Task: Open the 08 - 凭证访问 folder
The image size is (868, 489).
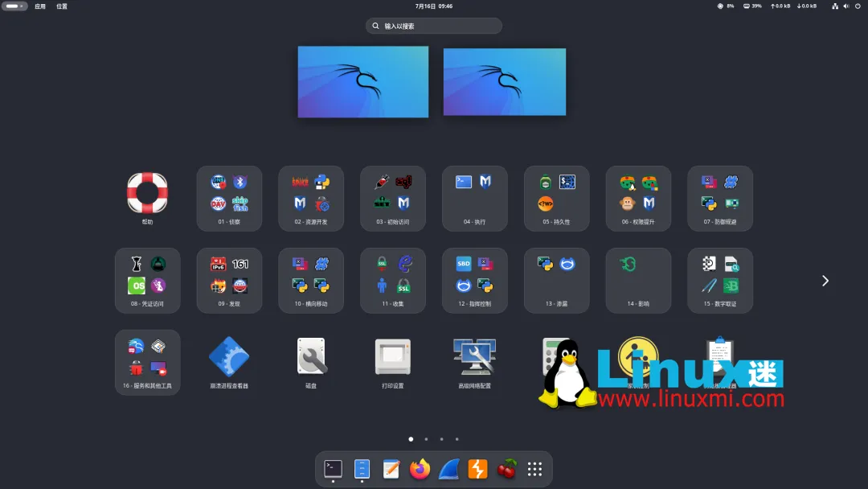Action: (147, 280)
